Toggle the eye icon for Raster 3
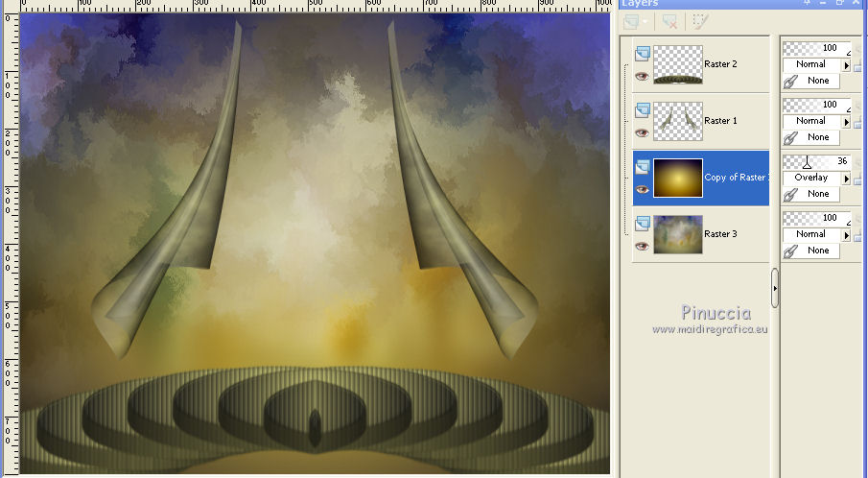Screen dimensions: 868x478 point(642,246)
